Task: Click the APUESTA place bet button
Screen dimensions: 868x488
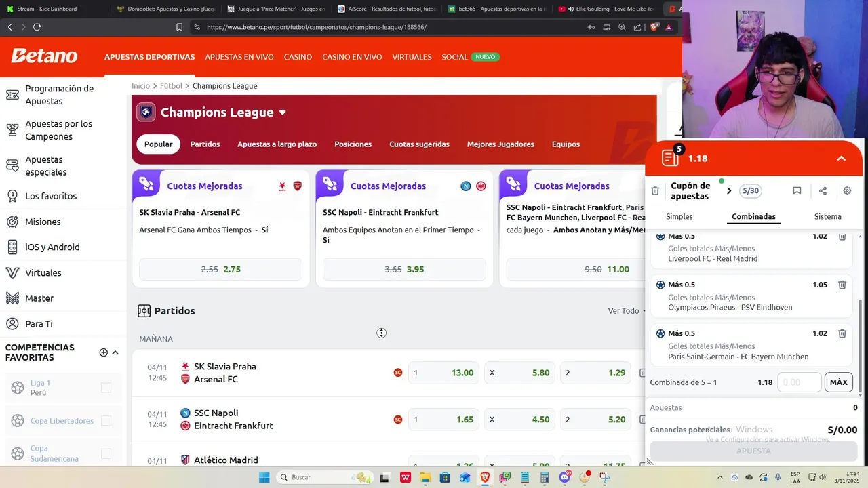Action: coord(753,451)
